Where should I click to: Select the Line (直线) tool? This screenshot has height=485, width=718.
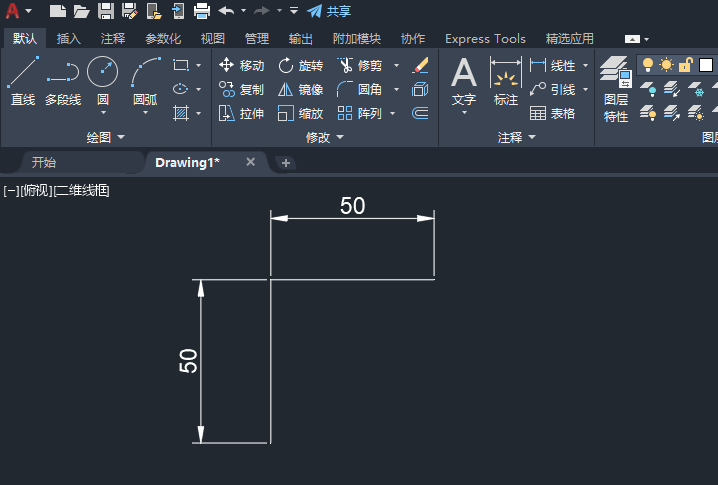[x=22, y=81]
